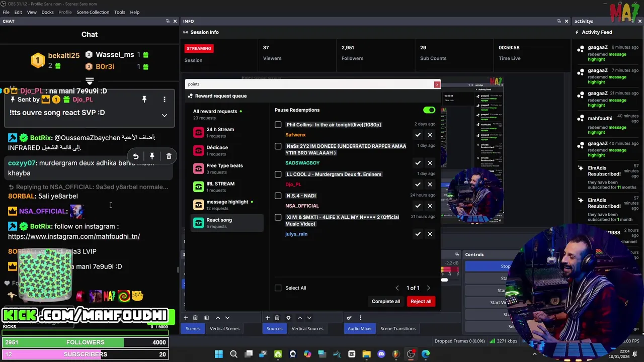The image size is (644, 362).
Task: Toggle Pause Redemptions switch
Action: pyautogui.click(x=429, y=110)
